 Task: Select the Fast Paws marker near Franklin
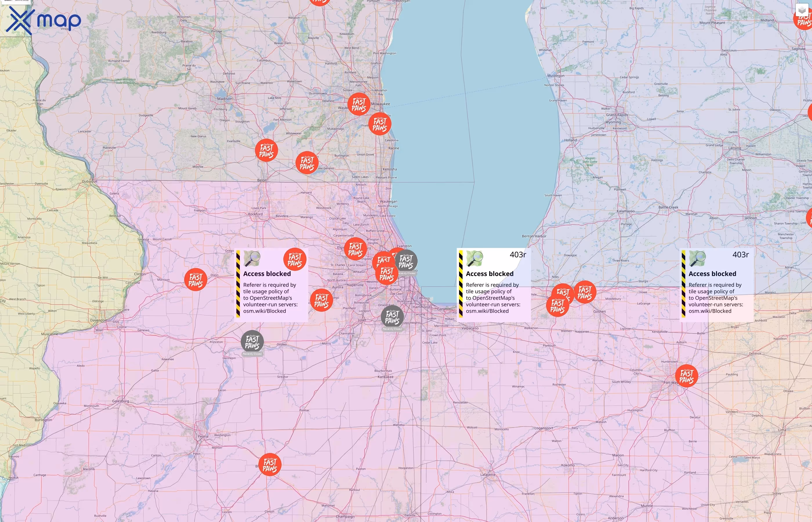tap(380, 124)
